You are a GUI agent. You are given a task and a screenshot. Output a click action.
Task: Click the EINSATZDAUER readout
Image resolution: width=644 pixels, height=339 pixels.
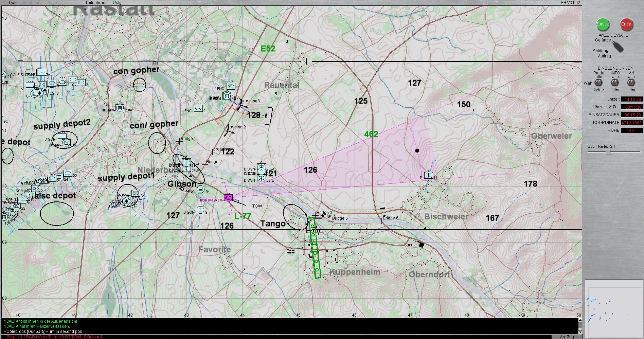(x=632, y=115)
